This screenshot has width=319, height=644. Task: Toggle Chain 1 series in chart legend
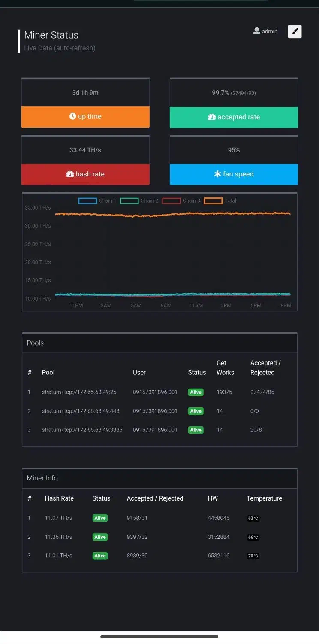(x=87, y=200)
